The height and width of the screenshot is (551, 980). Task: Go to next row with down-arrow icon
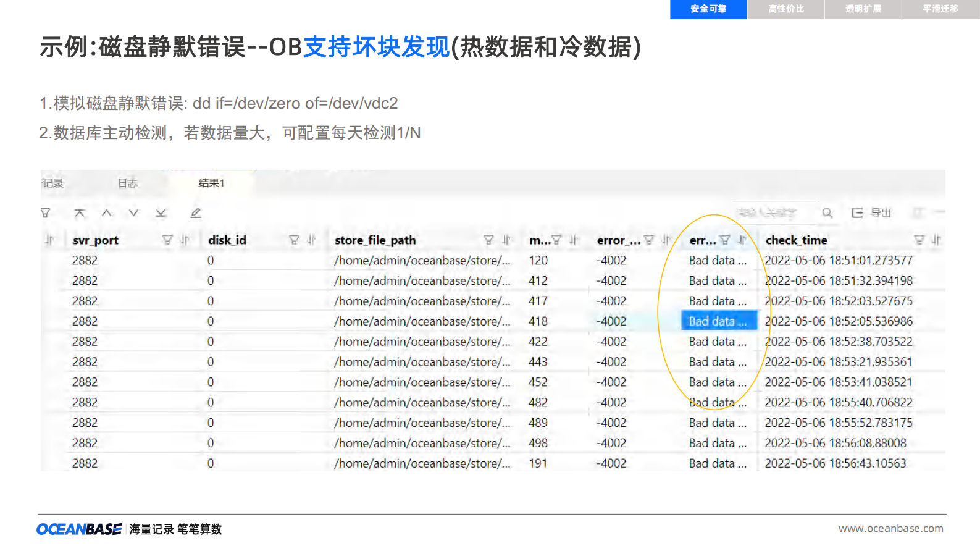point(134,213)
